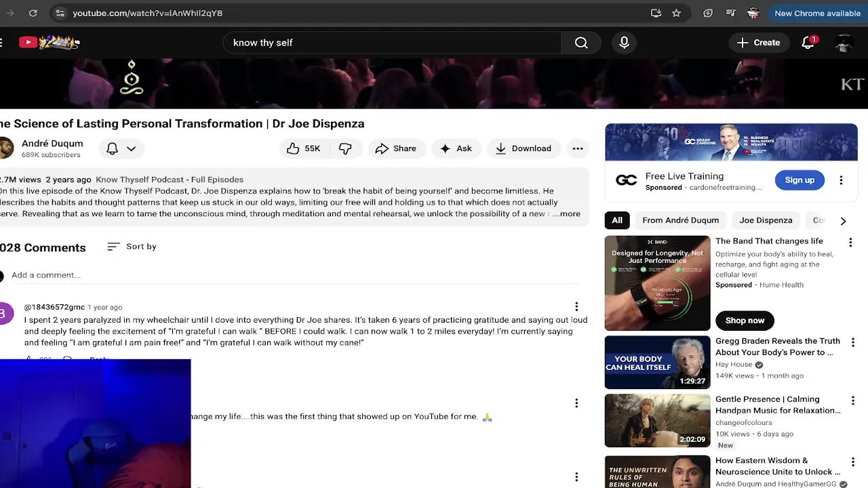
Task: Click Shop now on Hume Health ad
Action: click(x=745, y=321)
